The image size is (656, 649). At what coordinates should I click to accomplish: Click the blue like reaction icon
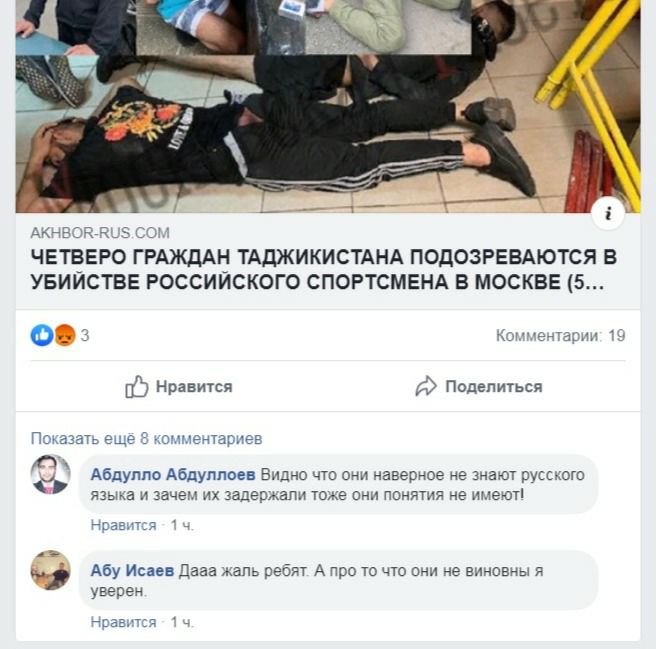pyautogui.click(x=42, y=335)
